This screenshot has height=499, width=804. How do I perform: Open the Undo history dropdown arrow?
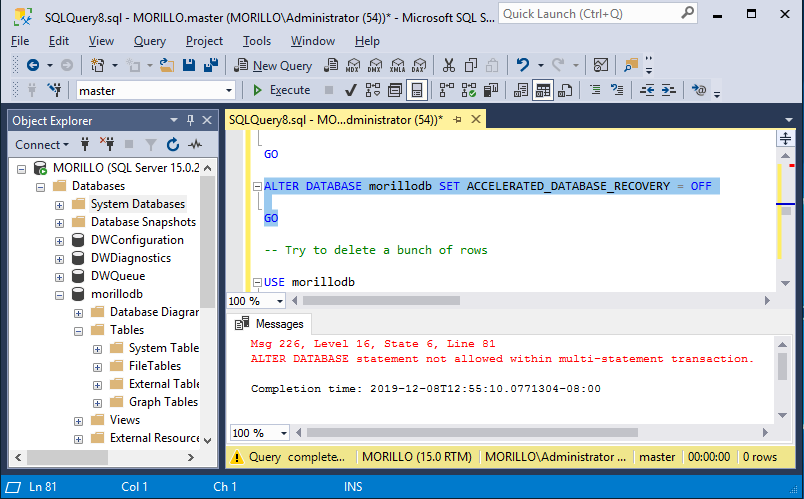pos(540,65)
